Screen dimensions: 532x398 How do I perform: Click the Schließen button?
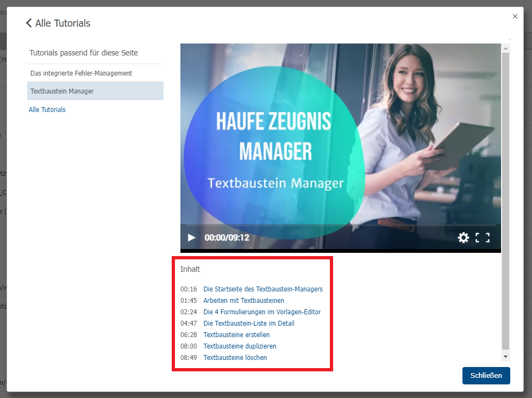click(486, 376)
